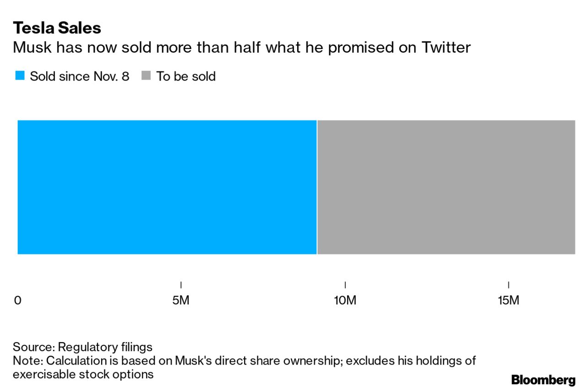This screenshot has height=392, width=588.
Task: Click the '5M' axis label
Action: (181, 301)
